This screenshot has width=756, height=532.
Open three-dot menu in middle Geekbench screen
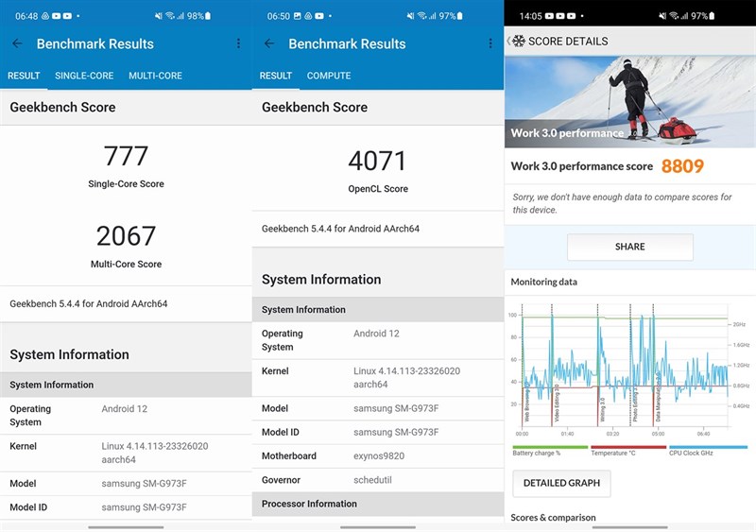click(490, 43)
